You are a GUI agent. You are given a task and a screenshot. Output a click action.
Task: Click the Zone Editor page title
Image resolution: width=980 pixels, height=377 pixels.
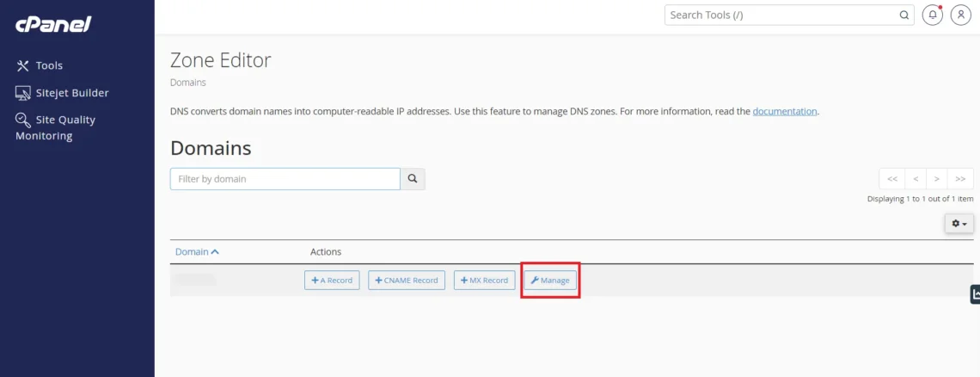click(221, 60)
